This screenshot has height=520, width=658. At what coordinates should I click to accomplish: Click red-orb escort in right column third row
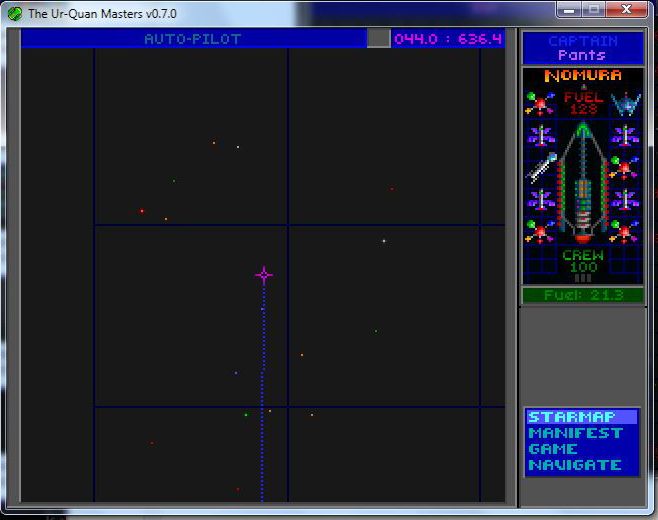[x=624, y=167]
